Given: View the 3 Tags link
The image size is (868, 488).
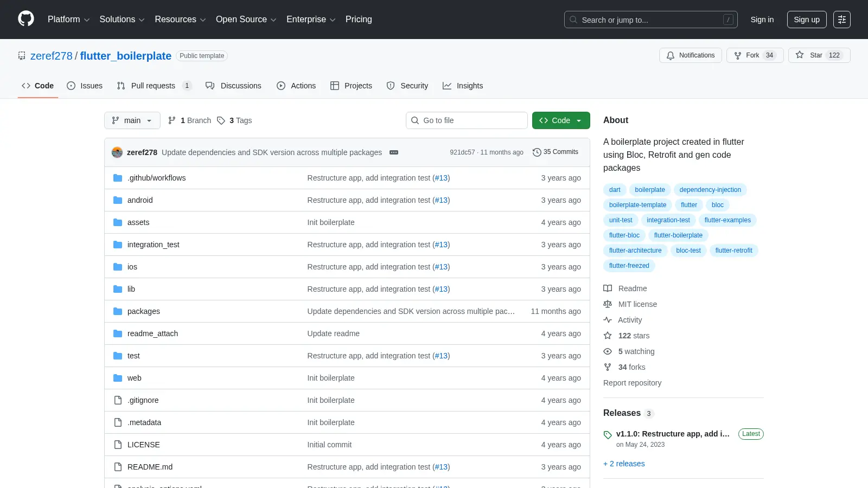Looking at the screenshot, I should click(x=234, y=120).
